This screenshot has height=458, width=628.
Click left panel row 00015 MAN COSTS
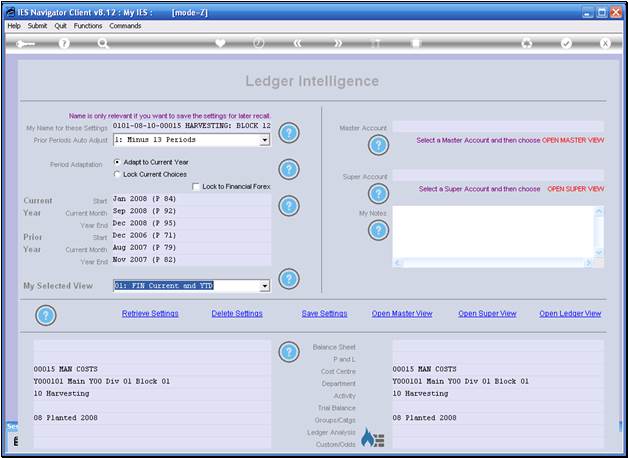point(152,369)
